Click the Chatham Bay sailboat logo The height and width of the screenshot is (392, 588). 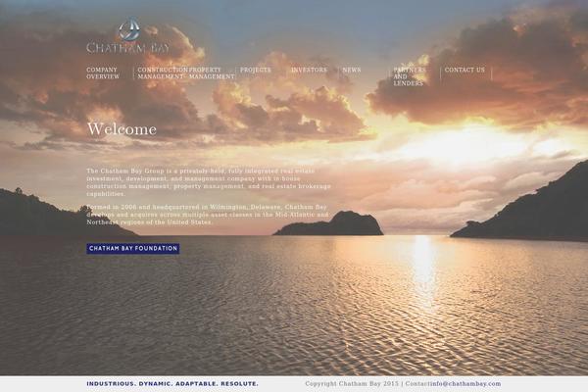[129, 28]
